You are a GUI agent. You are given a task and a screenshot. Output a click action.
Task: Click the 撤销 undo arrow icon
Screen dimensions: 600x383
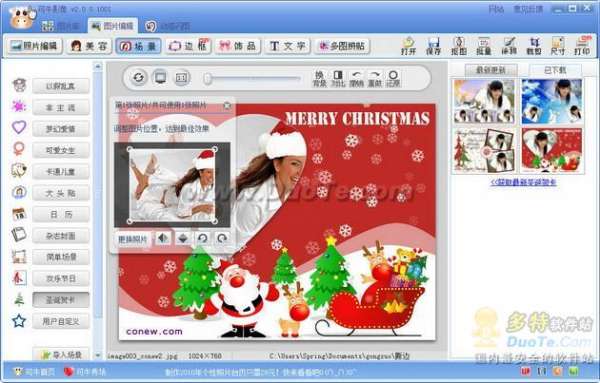pyautogui.click(x=356, y=78)
